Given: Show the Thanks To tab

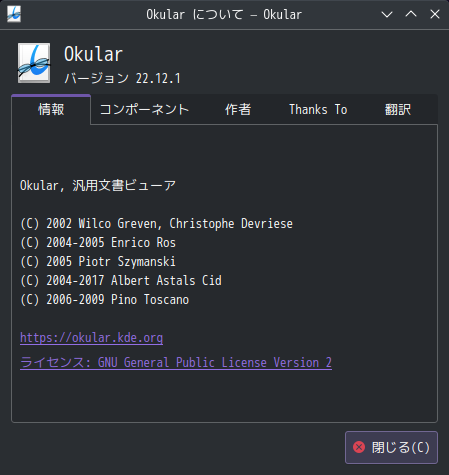Looking at the screenshot, I should pos(318,110).
